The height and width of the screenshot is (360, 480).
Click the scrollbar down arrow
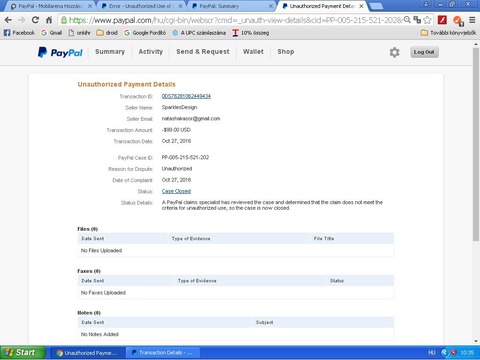(x=476, y=341)
